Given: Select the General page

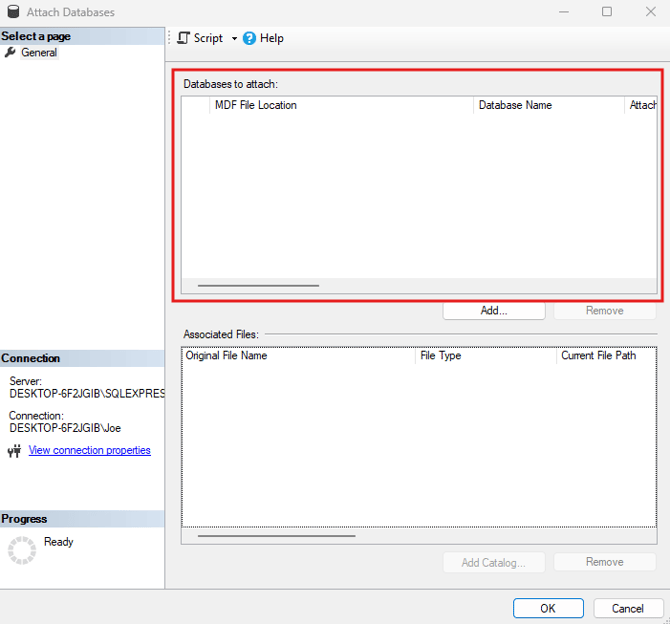Looking at the screenshot, I should (39, 53).
